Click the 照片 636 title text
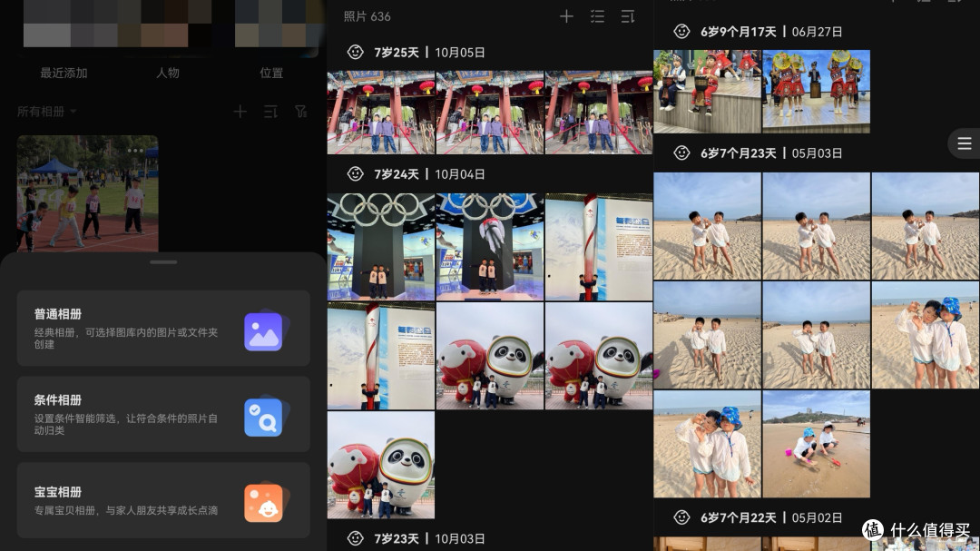980x551 pixels. 367,17
